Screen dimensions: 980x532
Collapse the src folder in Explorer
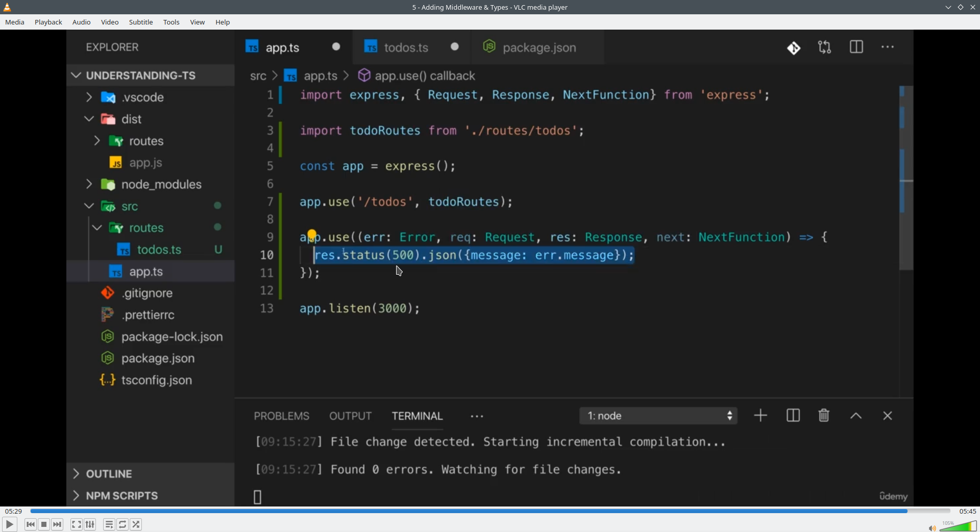click(x=88, y=206)
